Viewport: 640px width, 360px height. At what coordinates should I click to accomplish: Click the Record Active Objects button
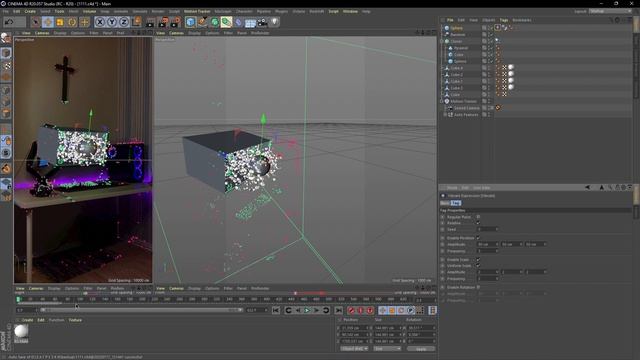tap(351, 311)
